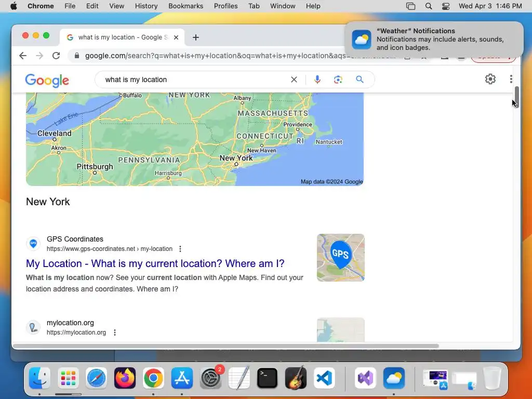
Task: Click GPS Coordinates site favicon
Action: pos(33,243)
